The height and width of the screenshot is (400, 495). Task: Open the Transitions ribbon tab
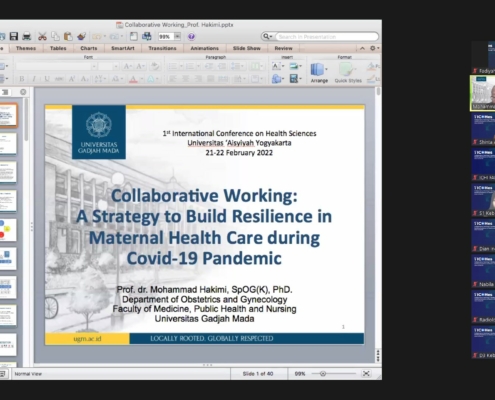pos(162,48)
